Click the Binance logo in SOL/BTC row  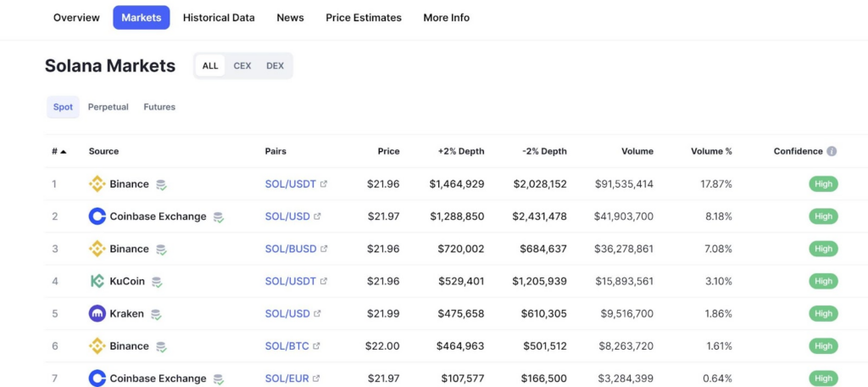tap(97, 346)
